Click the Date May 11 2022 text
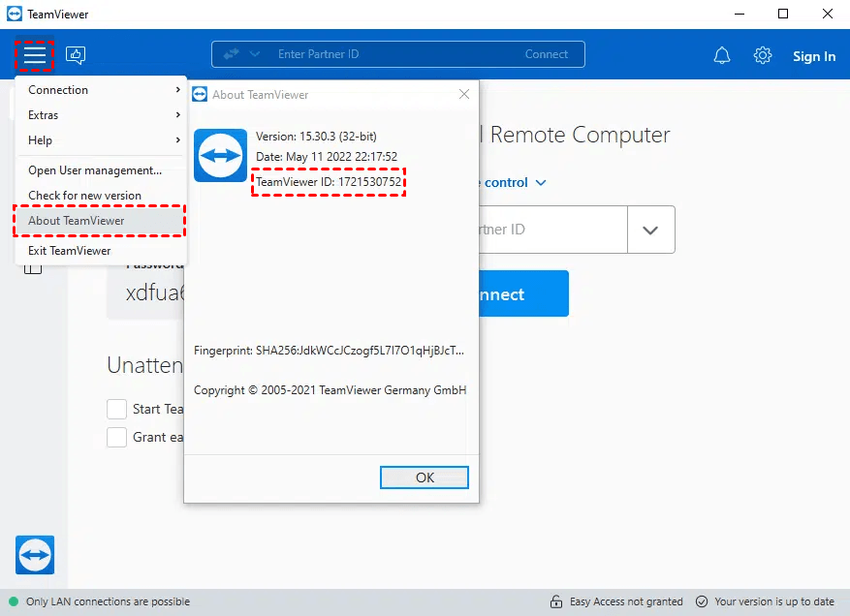850x616 pixels. [x=327, y=157]
